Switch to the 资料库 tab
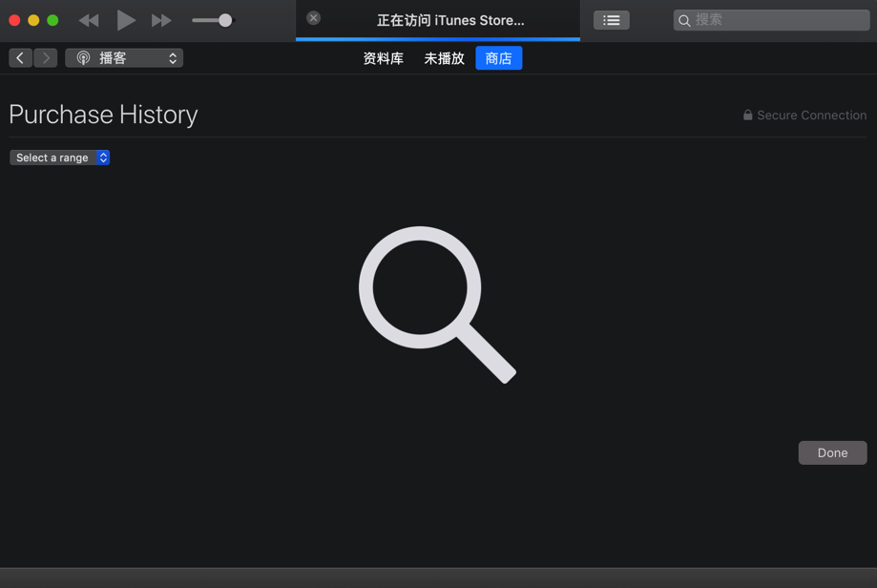This screenshot has height=588, width=877. (383, 58)
